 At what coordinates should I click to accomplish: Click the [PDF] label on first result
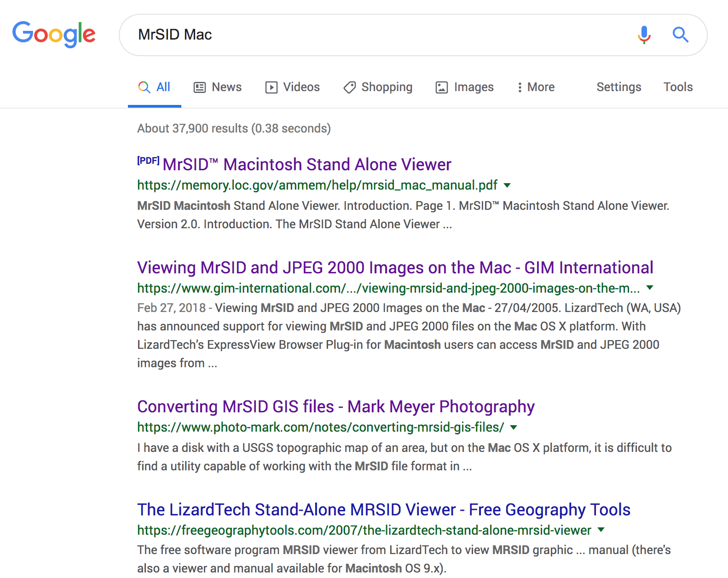pos(148,161)
